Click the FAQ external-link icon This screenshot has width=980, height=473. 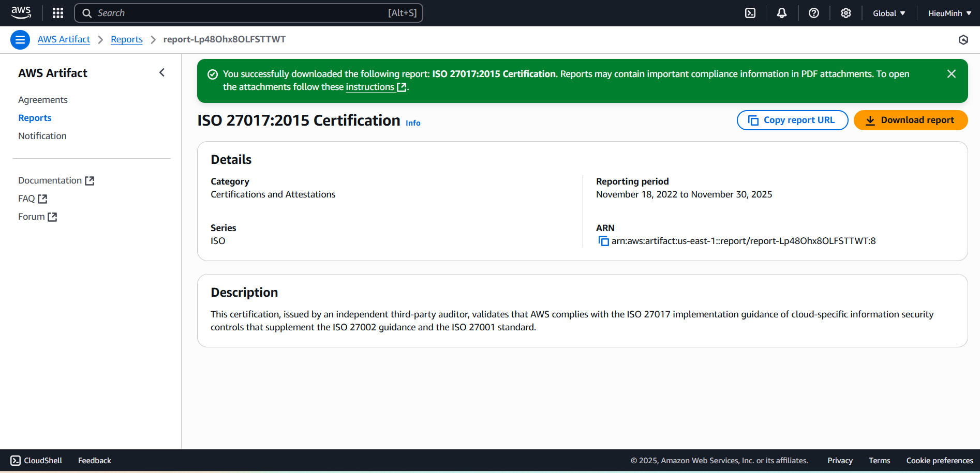point(42,199)
